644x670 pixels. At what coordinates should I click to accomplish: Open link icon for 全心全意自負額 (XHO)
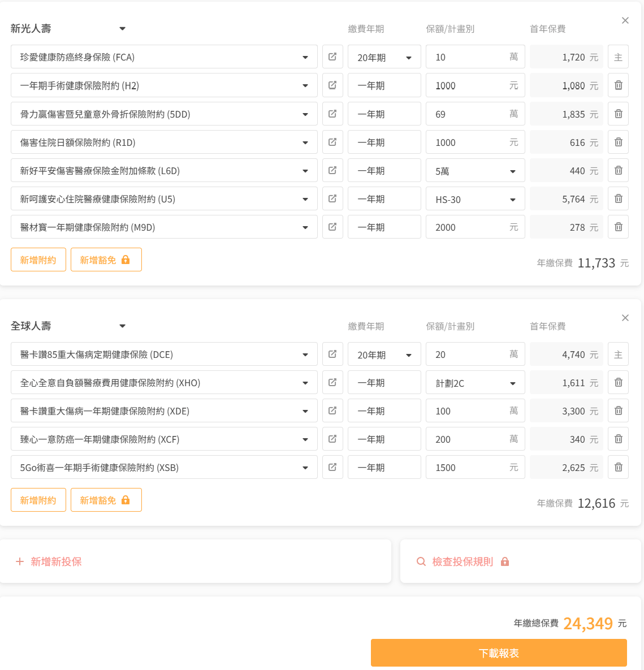pos(332,382)
